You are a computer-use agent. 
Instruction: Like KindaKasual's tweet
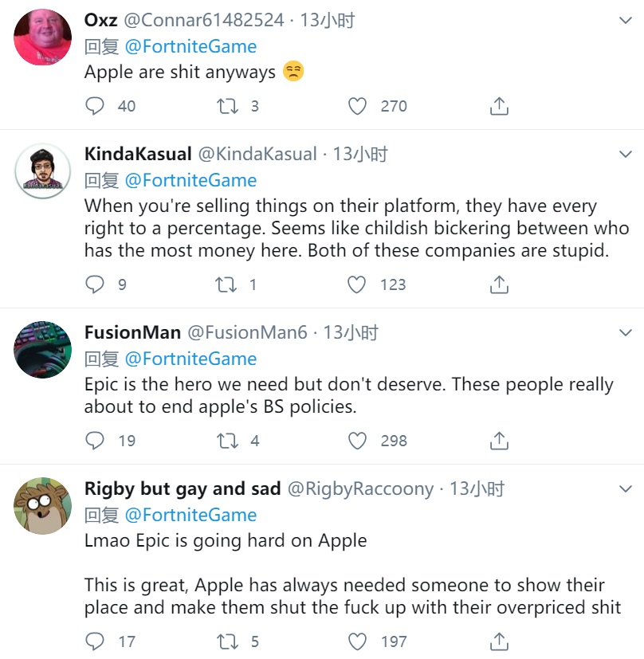pos(358,284)
